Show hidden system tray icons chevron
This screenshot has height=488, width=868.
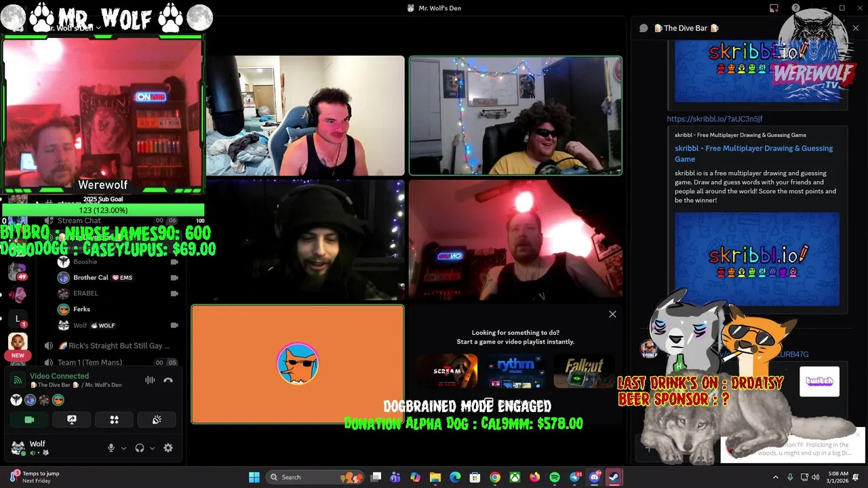point(776,477)
